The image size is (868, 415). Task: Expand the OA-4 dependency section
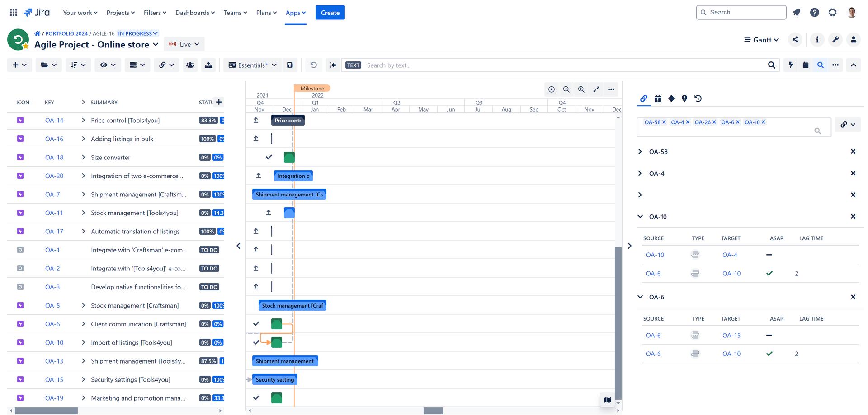click(x=640, y=173)
